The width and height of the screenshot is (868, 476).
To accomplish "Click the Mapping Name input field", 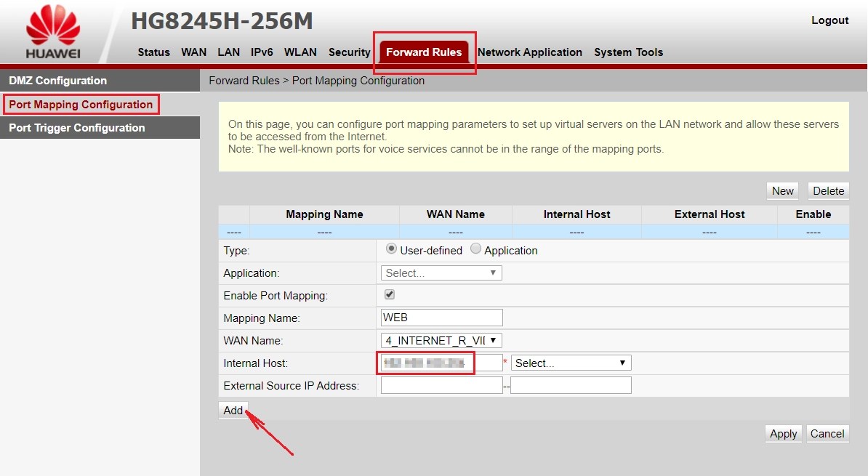I will (441, 317).
